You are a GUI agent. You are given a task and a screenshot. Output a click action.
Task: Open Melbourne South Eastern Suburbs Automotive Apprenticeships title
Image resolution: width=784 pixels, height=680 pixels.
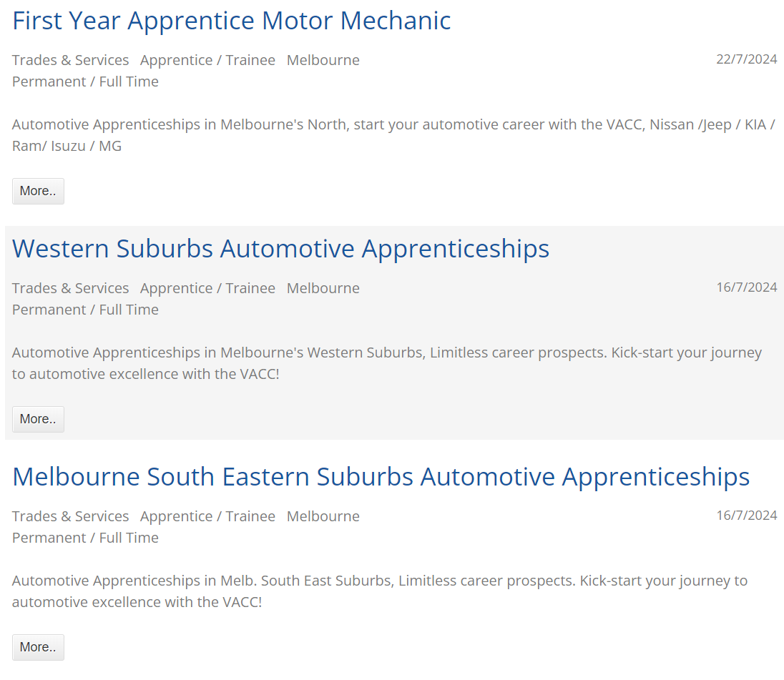[381, 477]
